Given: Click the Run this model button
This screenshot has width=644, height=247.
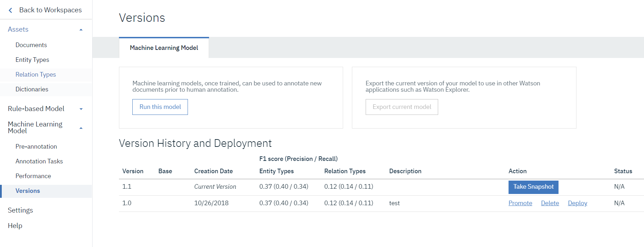Looking at the screenshot, I should pyautogui.click(x=160, y=107).
